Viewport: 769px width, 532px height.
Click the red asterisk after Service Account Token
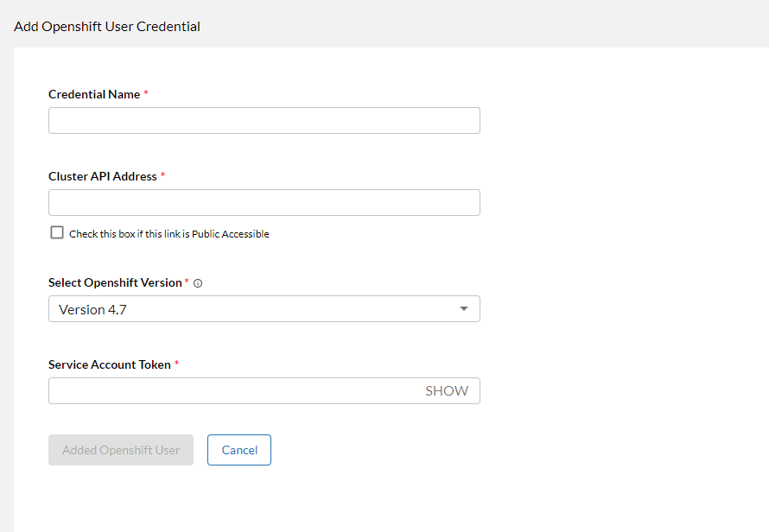coord(177,364)
